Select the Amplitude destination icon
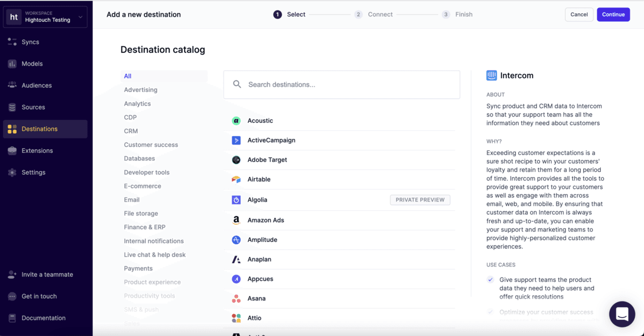This screenshot has height=336, width=644. point(236,240)
